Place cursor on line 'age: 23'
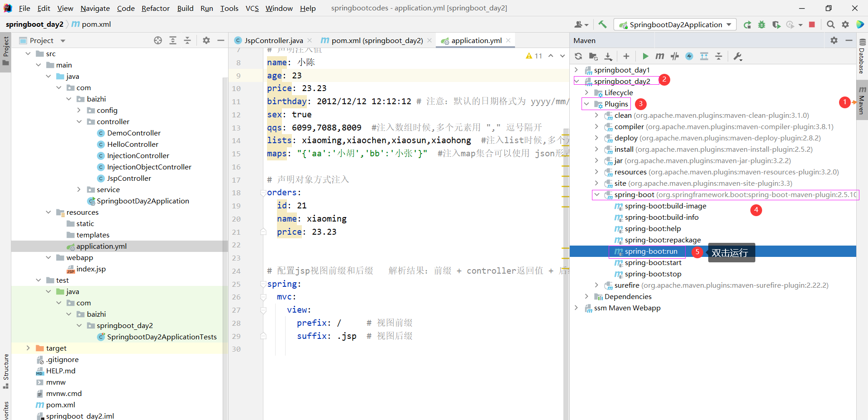 coord(284,76)
